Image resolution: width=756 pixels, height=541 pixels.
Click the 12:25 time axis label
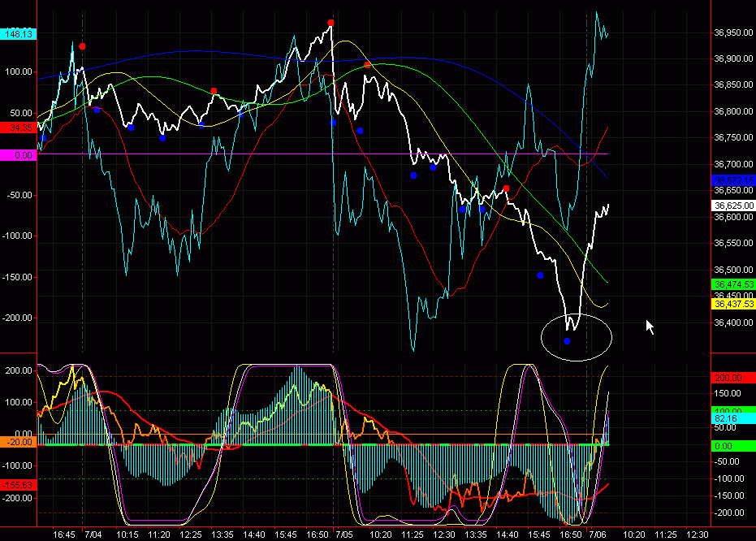(x=191, y=535)
